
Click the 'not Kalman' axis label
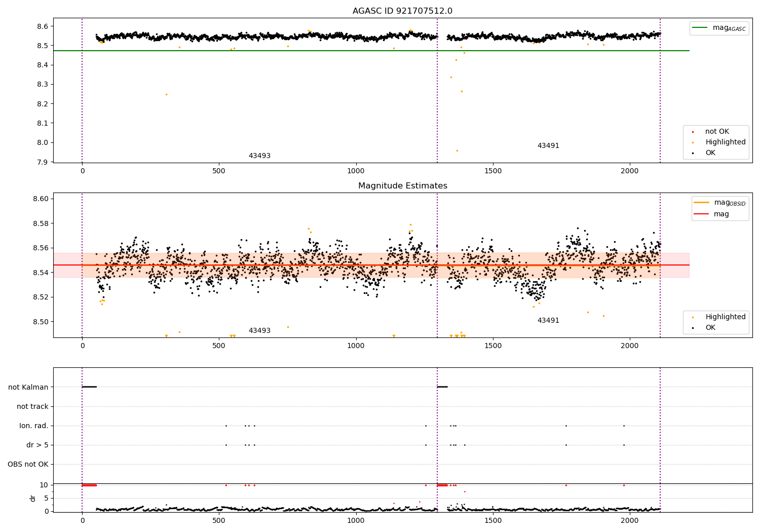(28, 388)
